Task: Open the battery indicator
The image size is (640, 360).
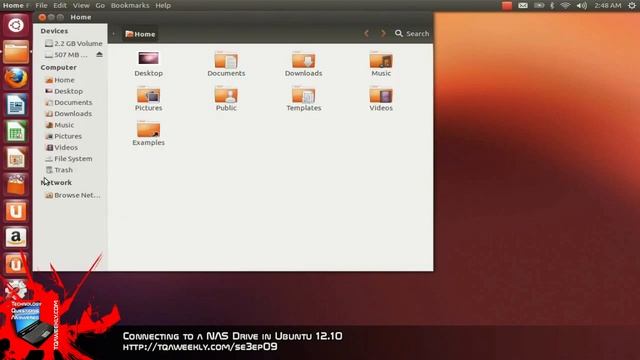Action: click(x=539, y=5)
